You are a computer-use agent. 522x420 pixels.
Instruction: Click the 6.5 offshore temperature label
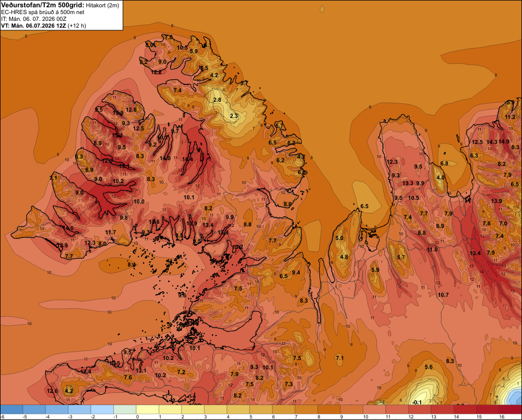coord(364,206)
